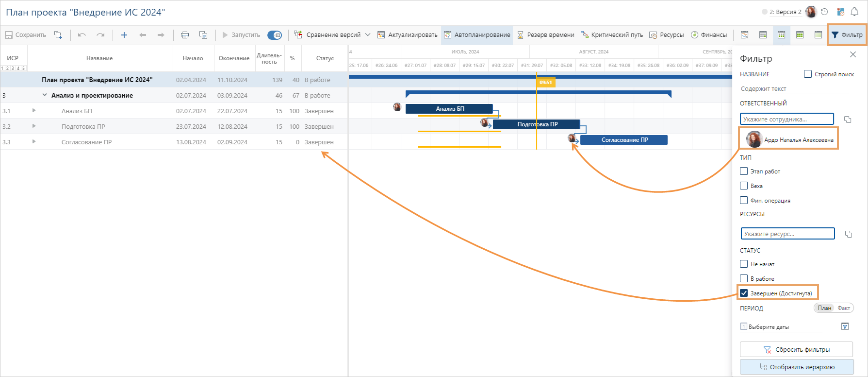This screenshot has height=377, width=868.
Task: Enable the Строгий поиск checkbox
Action: point(808,74)
